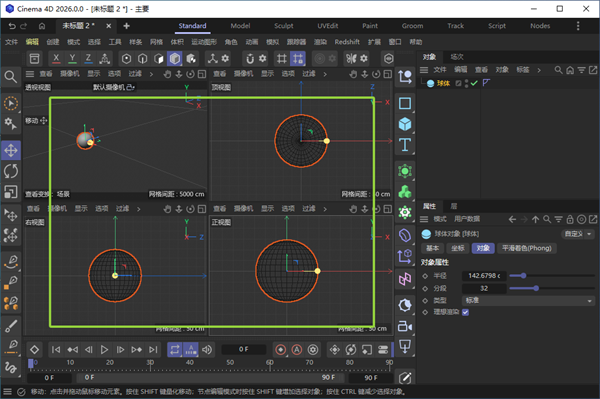Add a Cube primitive from the palette
Image resolution: width=600 pixels, height=399 pixels.
[405, 124]
